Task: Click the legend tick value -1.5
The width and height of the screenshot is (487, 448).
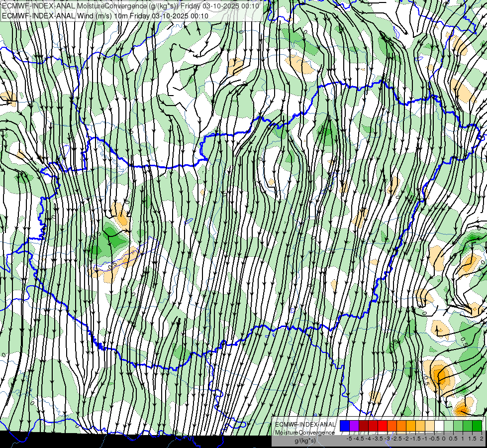Action: 416,439
